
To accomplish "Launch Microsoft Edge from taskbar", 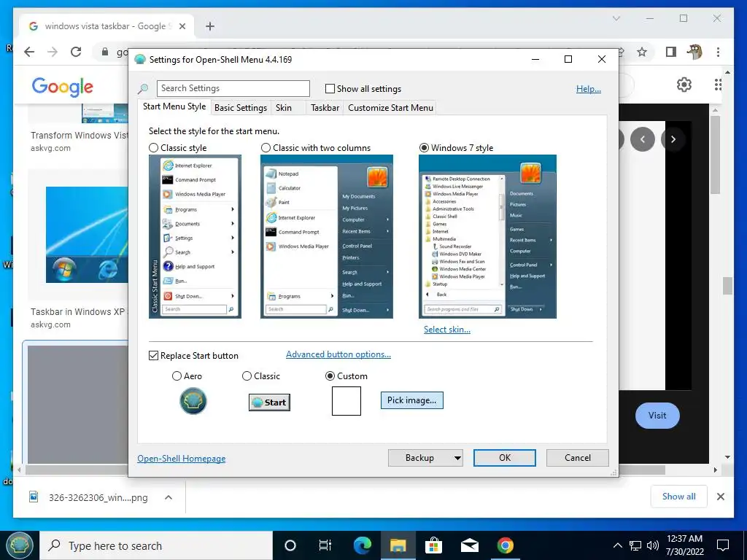I will [362, 545].
